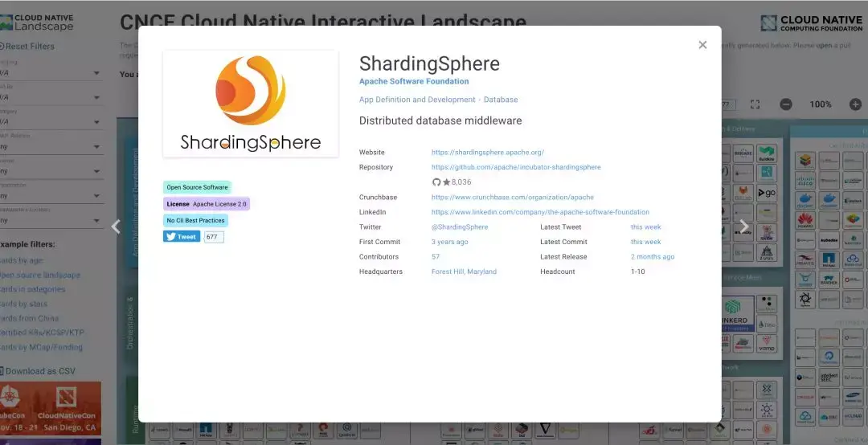Click the contributors count 57
This screenshot has height=445, width=868.
point(436,257)
